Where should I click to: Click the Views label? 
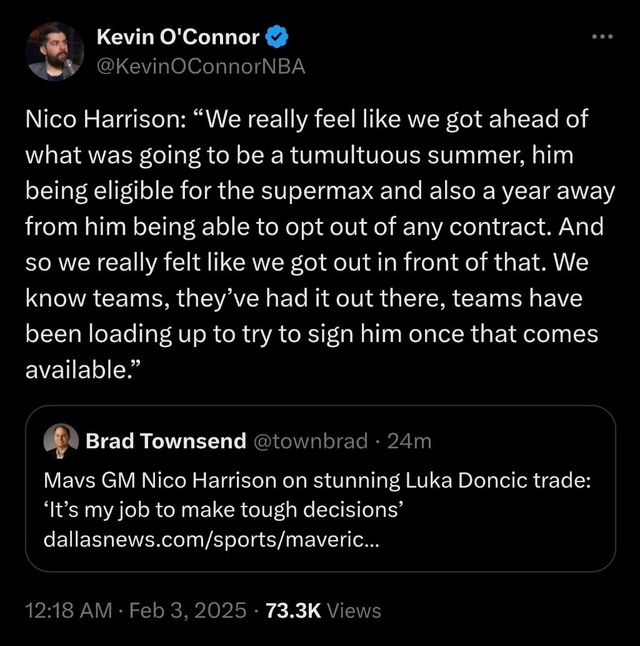coord(353,610)
